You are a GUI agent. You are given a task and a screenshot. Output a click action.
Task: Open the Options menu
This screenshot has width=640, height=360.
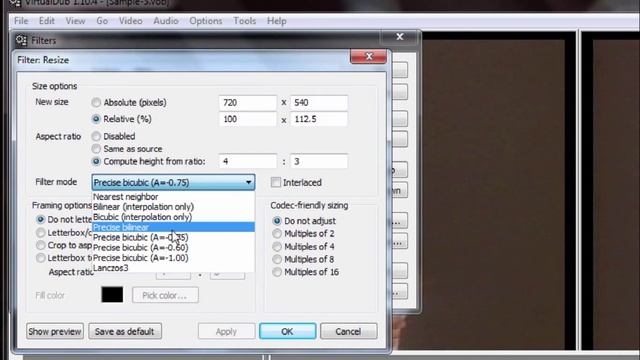[x=206, y=21]
